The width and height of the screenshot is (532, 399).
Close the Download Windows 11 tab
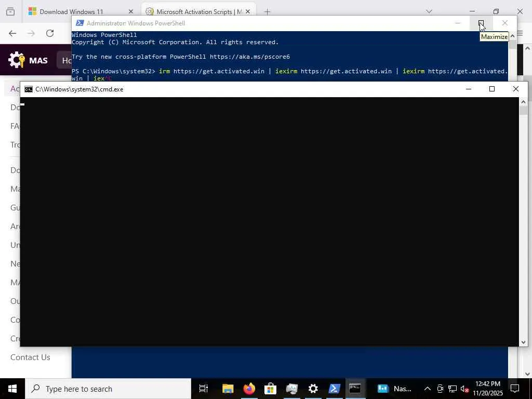coord(131,11)
